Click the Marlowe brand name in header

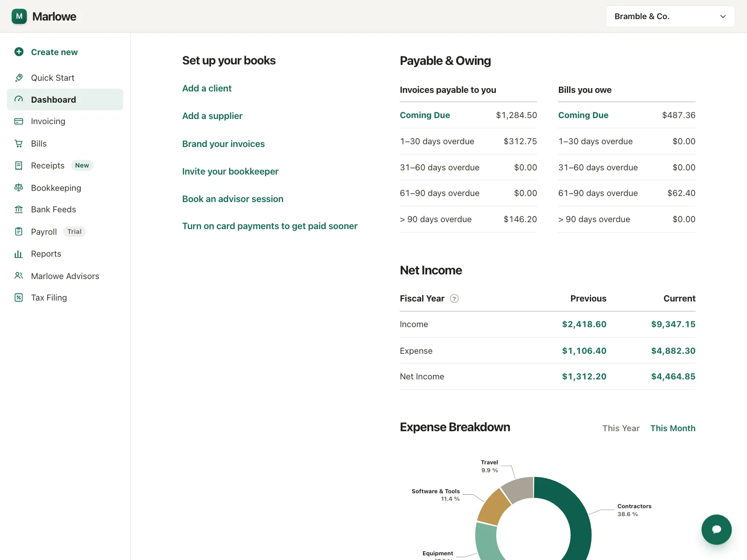click(x=54, y=16)
